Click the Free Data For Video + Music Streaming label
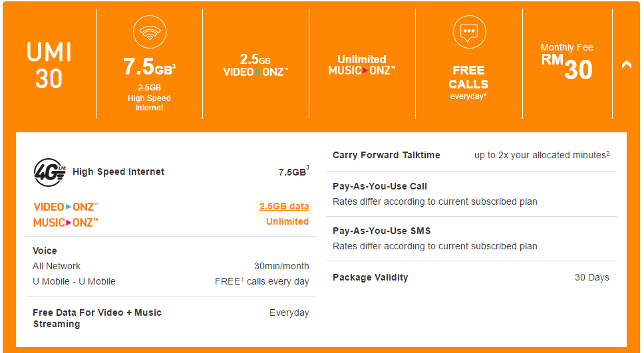 (x=97, y=318)
